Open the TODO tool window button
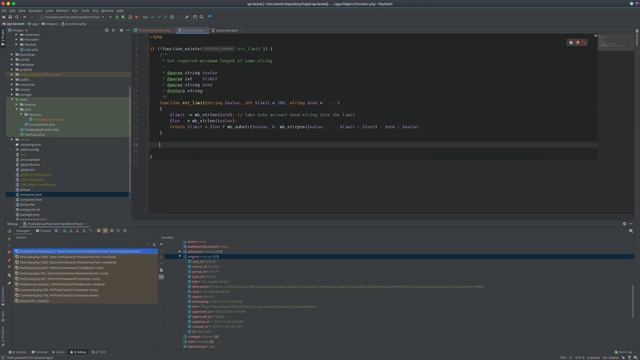 tap(99, 352)
